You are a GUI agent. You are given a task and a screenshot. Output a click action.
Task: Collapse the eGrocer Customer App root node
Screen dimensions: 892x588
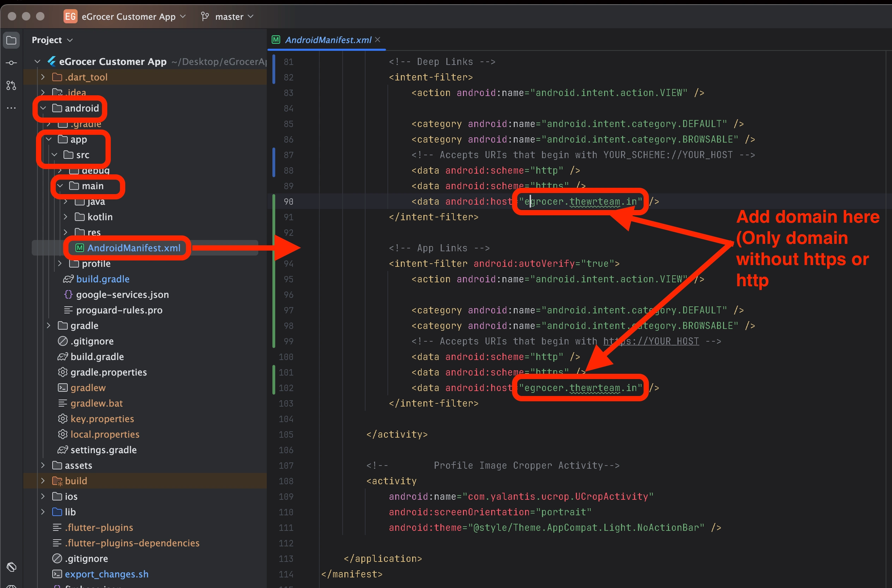(x=37, y=61)
